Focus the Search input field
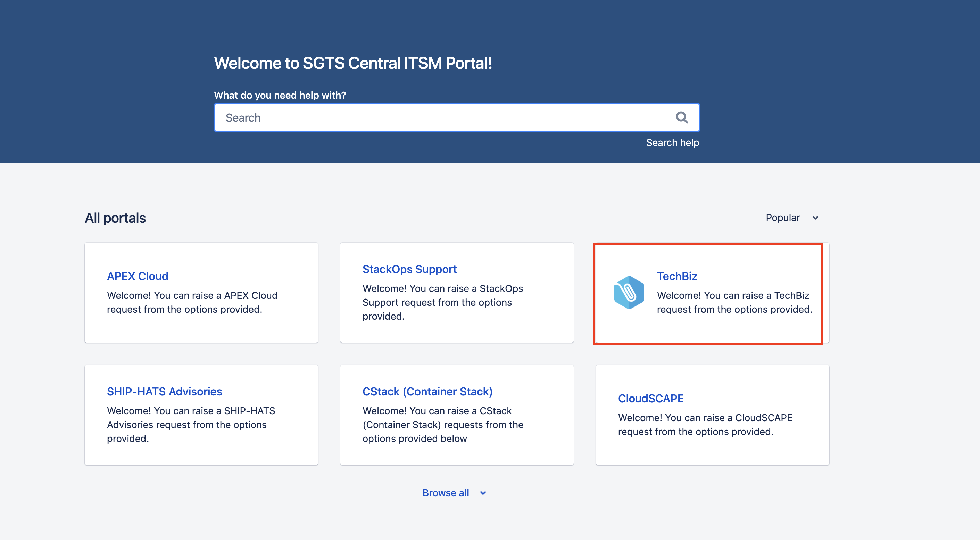The height and width of the screenshot is (540, 980). [x=441, y=117]
